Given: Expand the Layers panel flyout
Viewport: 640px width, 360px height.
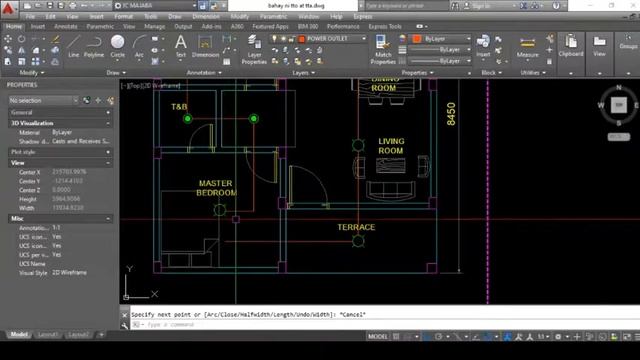Looking at the screenshot, I should (304, 73).
